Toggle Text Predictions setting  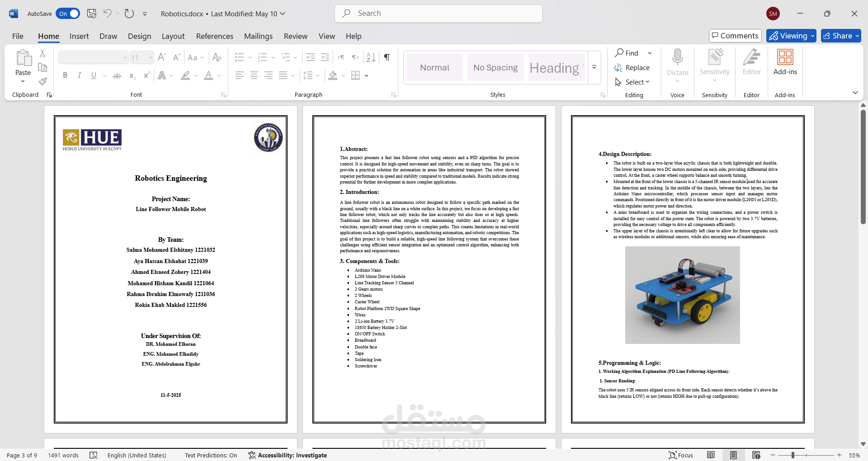tap(211, 455)
